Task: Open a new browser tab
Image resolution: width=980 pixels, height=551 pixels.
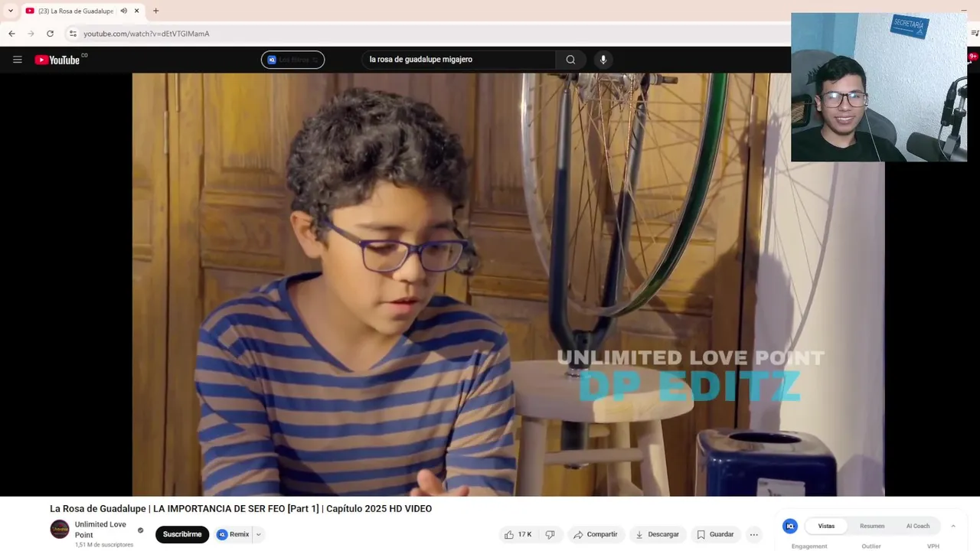Action: pyautogui.click(x=155, y=11)
